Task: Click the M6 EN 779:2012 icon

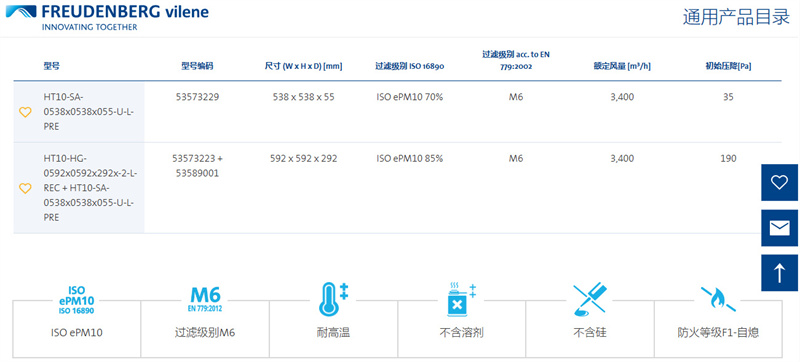Action: 205,298
